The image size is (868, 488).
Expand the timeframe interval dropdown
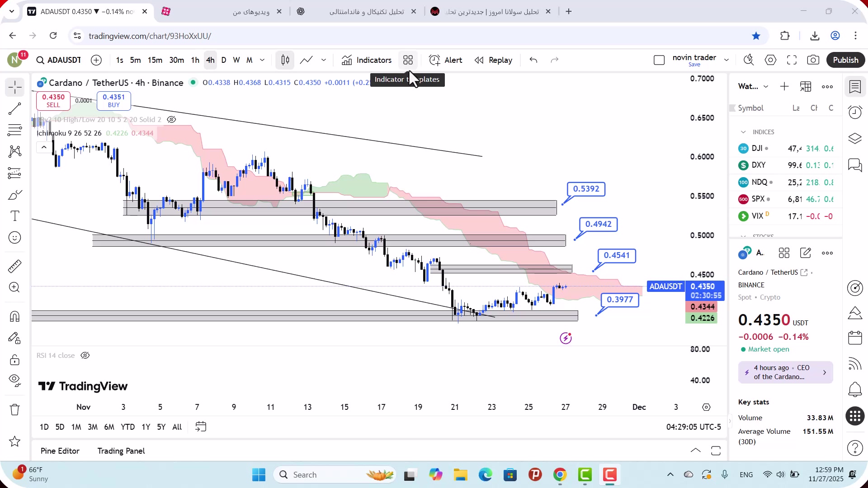(262, 60)
